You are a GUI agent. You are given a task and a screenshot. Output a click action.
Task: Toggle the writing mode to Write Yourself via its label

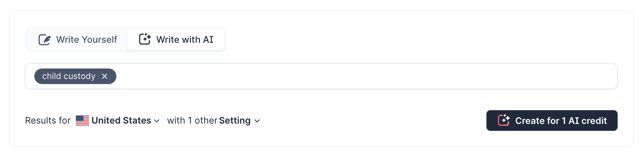click(87, 39)
